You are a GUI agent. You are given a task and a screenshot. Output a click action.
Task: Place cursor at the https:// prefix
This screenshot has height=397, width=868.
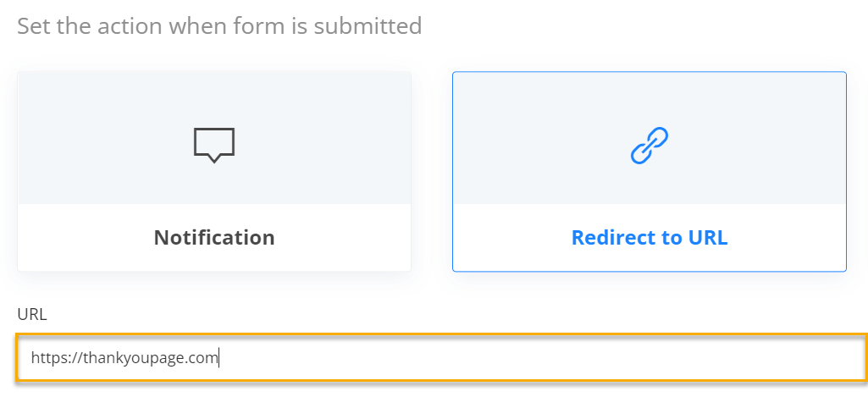tap(52, 358)
